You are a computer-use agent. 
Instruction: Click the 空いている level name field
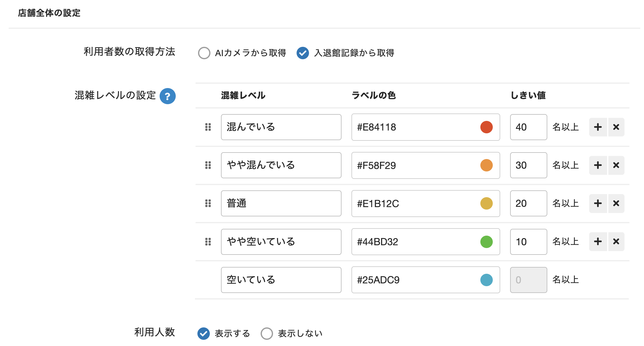click(x=281, y=280)
